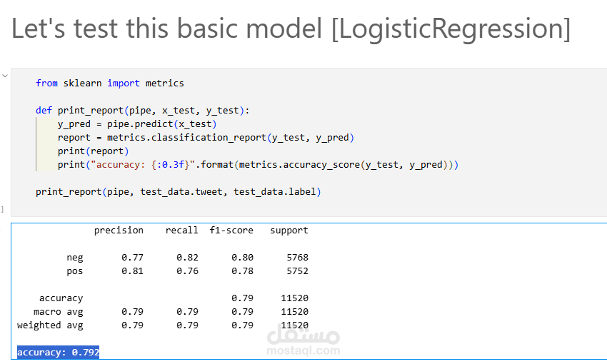Screen dimensions: 607x364
Task: Click the 'f1-score' column header
Action: [231, 231]
